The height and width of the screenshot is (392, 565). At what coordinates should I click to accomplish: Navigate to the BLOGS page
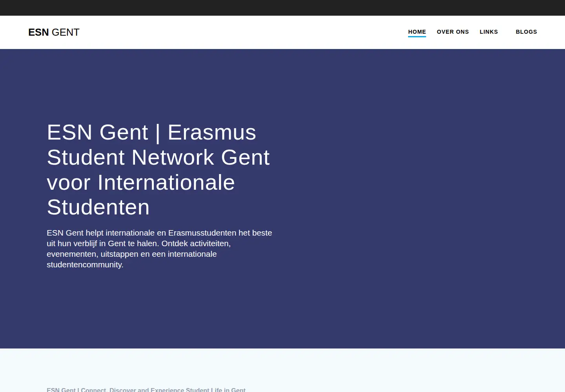tap(526, 32)
